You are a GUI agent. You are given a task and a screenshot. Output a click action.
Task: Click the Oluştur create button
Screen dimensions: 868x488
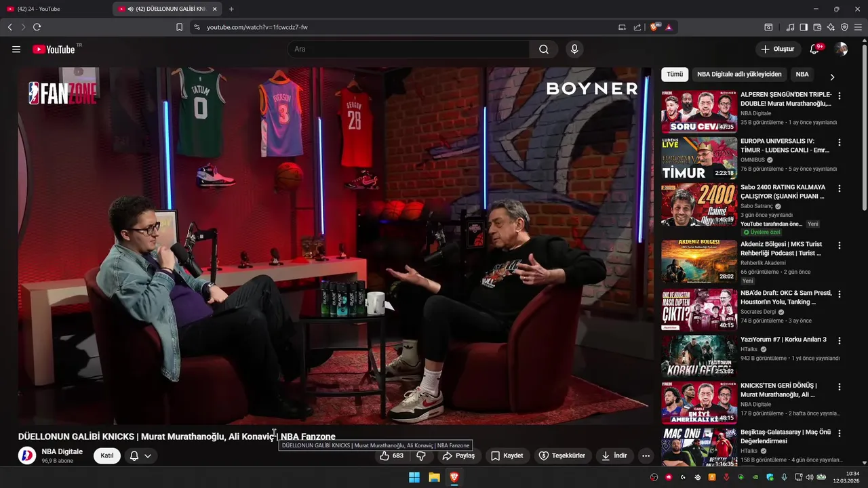(x=778, y=49)
